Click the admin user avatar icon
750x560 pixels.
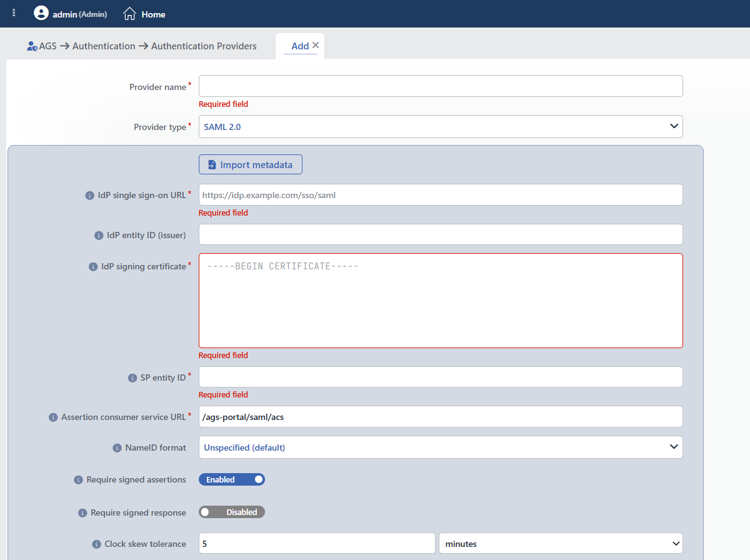pyautogui.click(x=41, y=13)
